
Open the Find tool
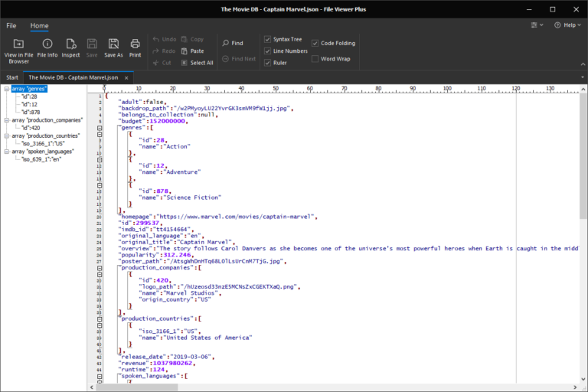(233, 43)
